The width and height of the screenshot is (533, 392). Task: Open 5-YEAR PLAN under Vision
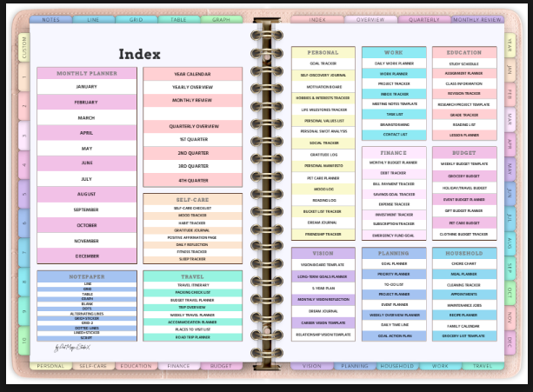click(323, 288)
